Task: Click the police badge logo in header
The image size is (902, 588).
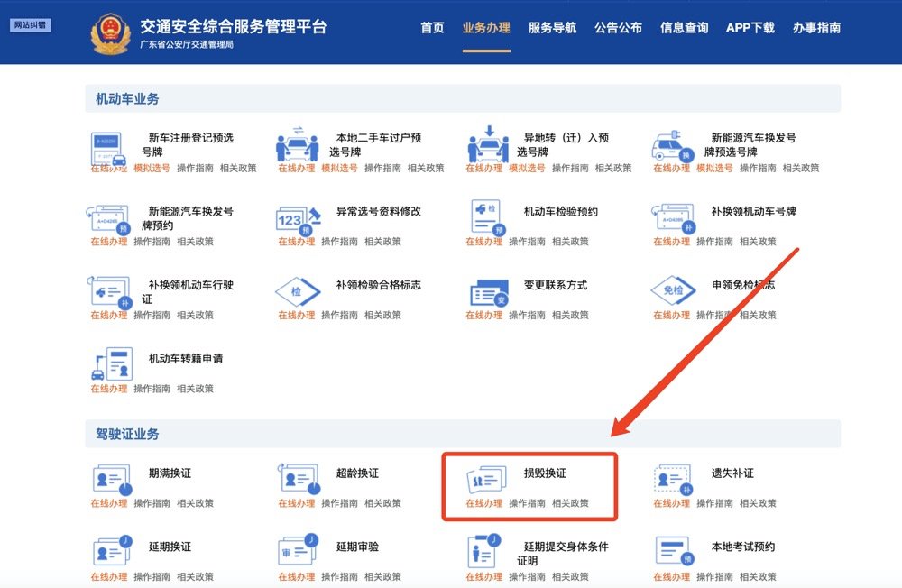Action: (x=110, y=34)
